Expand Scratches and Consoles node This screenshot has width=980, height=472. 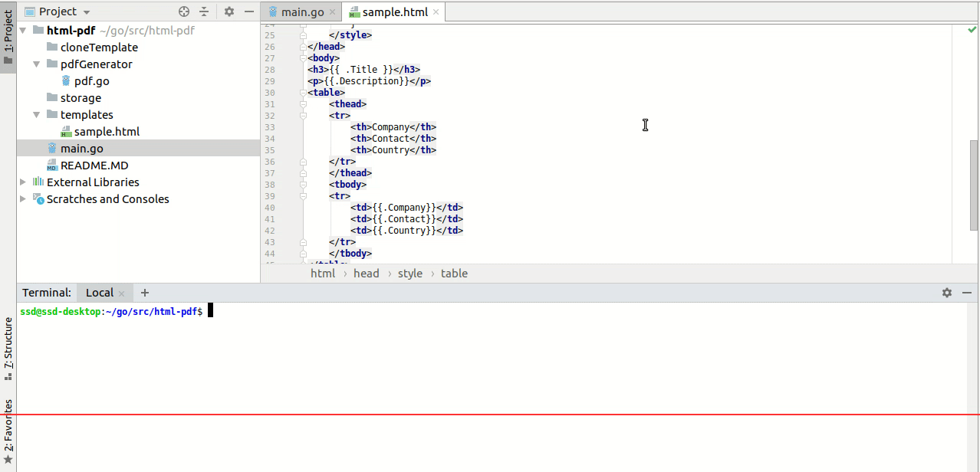click(x=23, y=199)
